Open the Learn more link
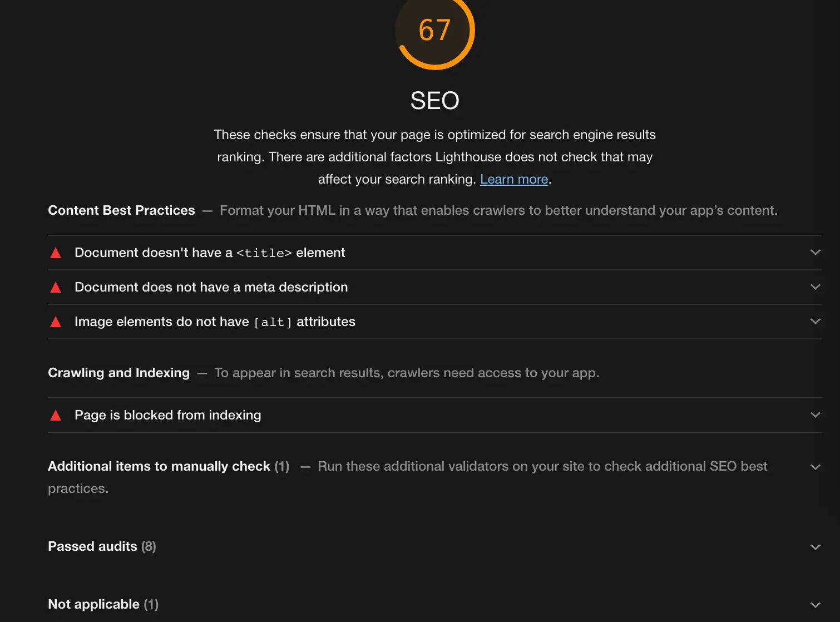The height and width of the screenshot is (622, 840). [x=514, y=179]
